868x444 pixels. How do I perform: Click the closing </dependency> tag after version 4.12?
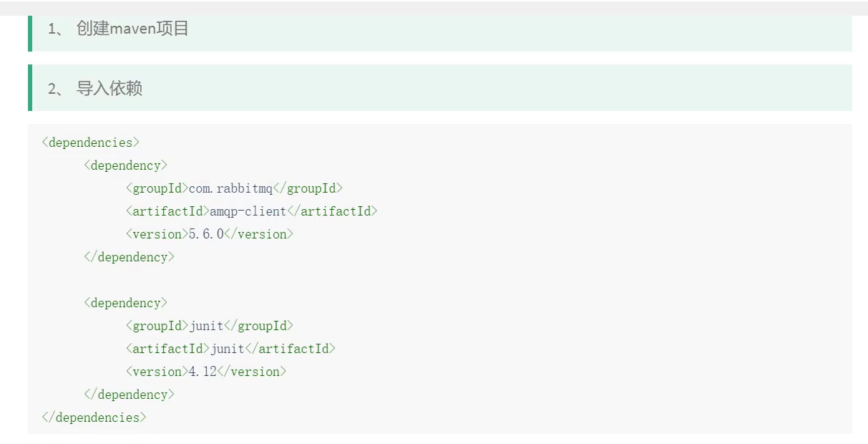[x=129, y=395]
